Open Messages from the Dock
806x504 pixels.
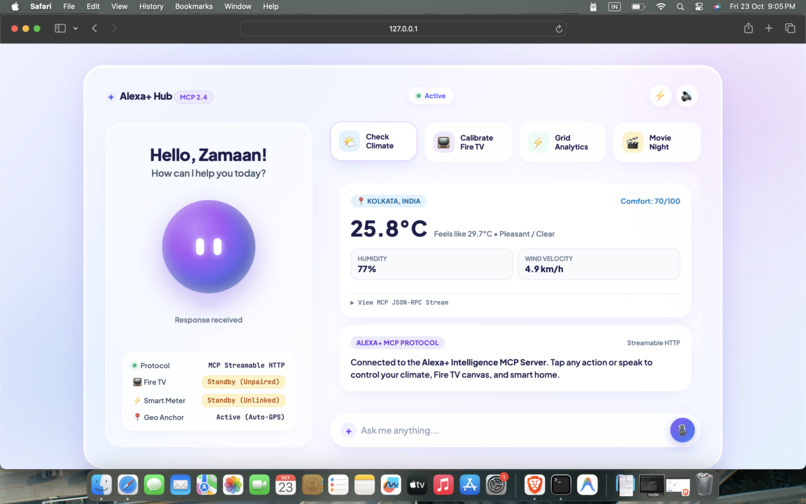154,484
